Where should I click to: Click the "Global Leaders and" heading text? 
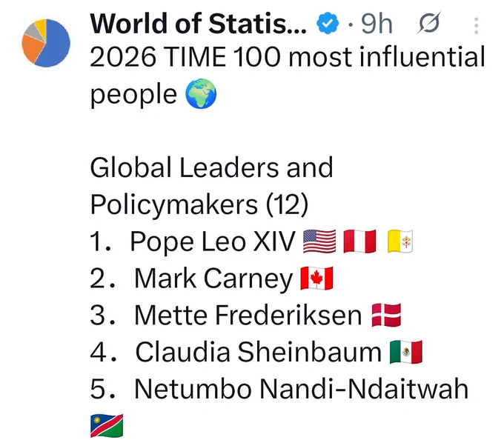point(211,167)
